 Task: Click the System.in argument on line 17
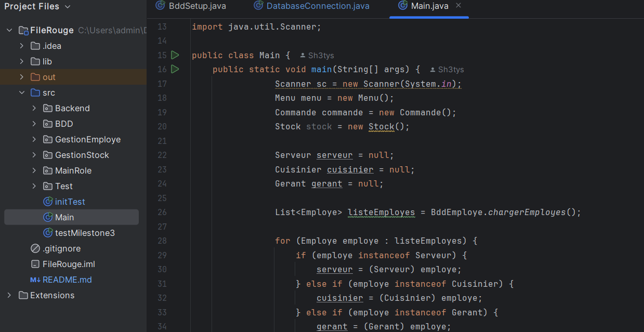click(428, 84)
